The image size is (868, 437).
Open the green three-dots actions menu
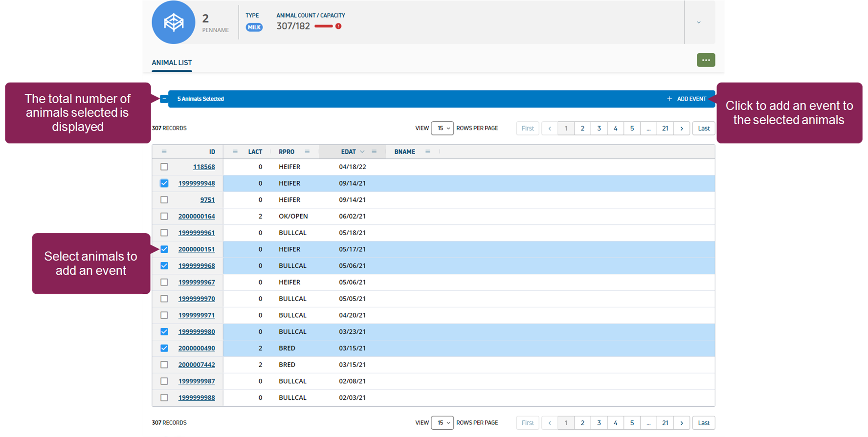coord(706,60)
